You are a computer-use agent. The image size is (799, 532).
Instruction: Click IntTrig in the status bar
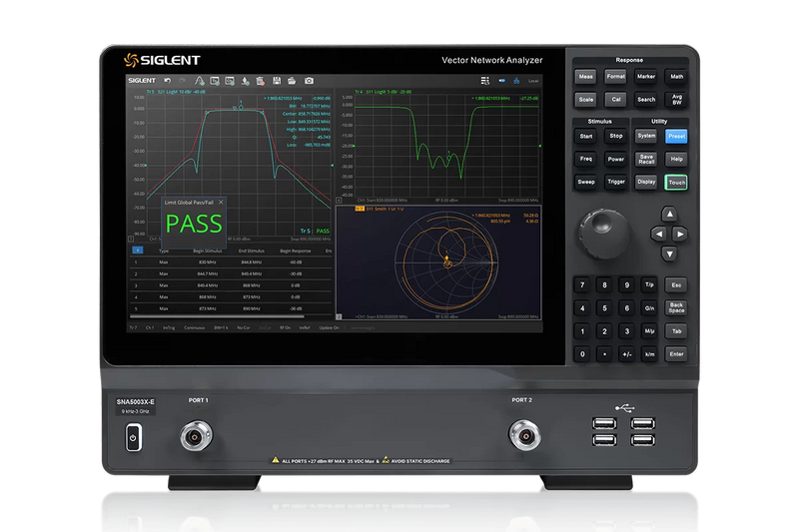point(169,327)
